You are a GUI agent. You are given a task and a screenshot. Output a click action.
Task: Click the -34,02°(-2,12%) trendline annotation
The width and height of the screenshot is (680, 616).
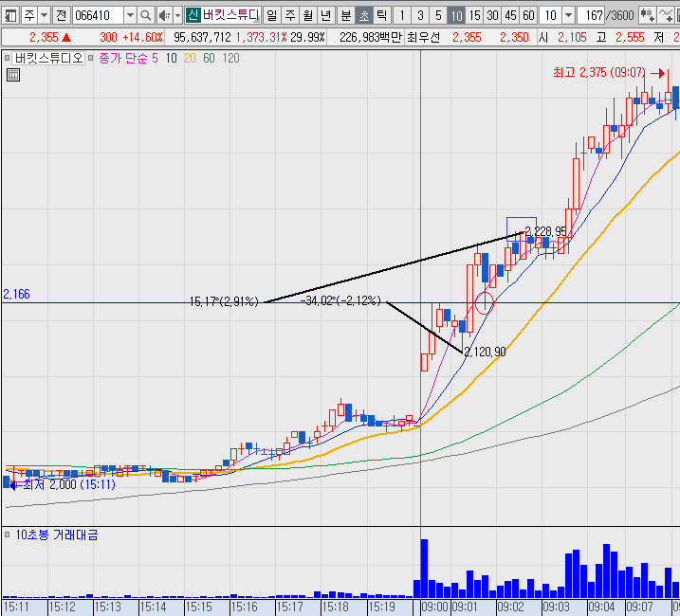pyautogui.click(x=340, y=300)
